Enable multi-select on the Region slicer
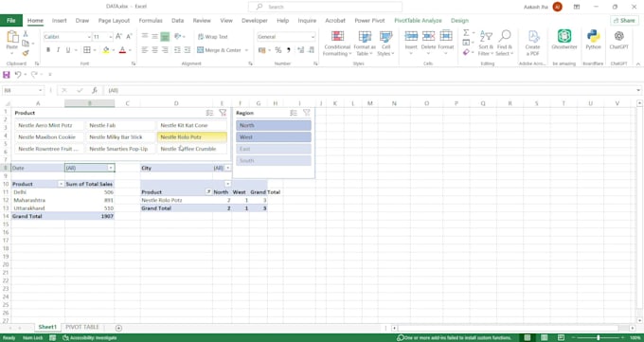 [x=294, y=113]
